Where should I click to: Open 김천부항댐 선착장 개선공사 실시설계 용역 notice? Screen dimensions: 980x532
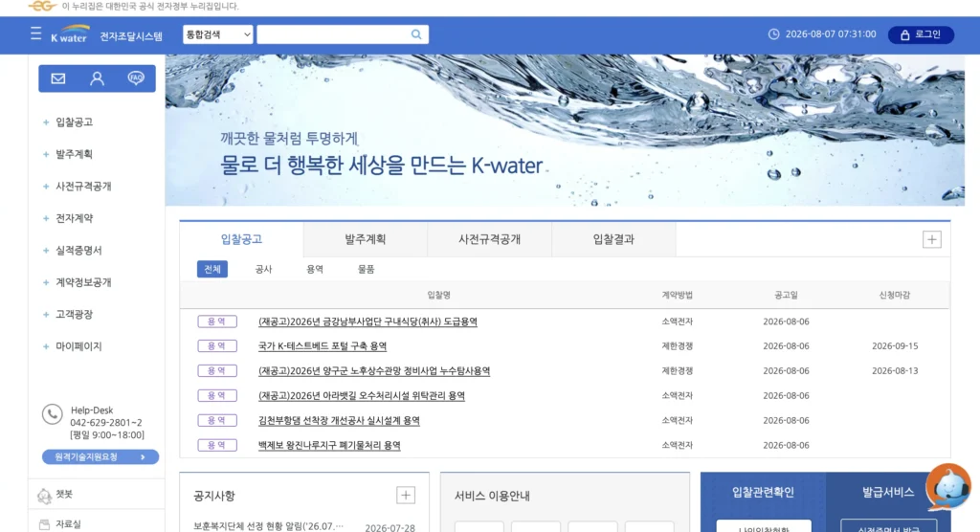coord(339,421)
